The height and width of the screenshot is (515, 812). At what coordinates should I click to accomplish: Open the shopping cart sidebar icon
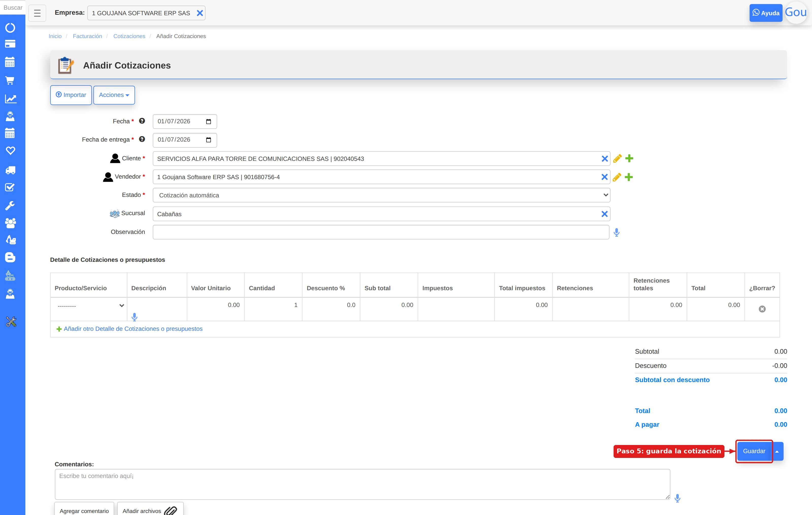click(10, 80)
